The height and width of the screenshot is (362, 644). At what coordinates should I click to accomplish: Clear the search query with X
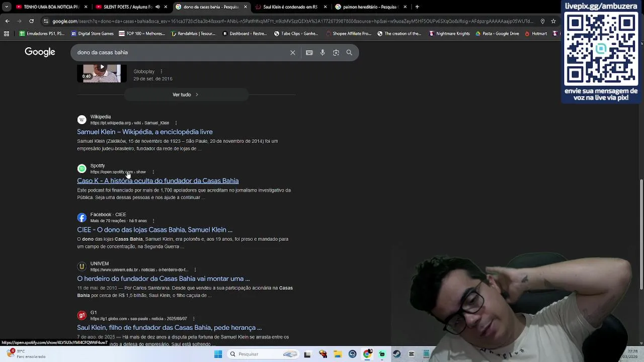point(293,52)
